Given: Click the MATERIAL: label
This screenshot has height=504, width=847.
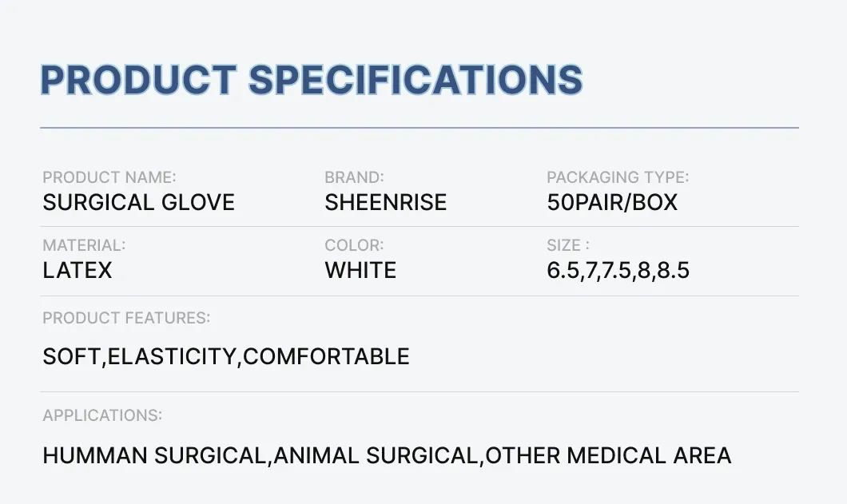Looking at the screenshot, I should [x=84, y=245].
